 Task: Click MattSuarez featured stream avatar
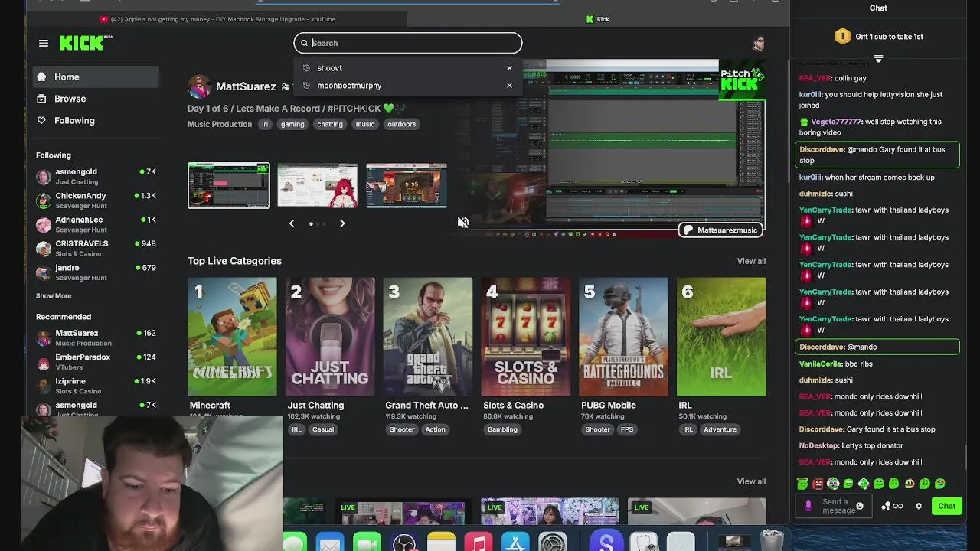(199, 86)
